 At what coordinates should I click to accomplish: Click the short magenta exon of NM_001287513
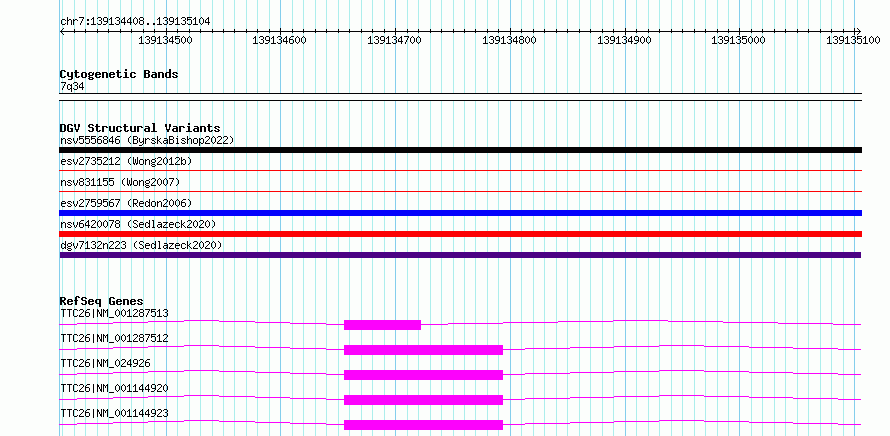pyautogui.click(x=383, y=325)
